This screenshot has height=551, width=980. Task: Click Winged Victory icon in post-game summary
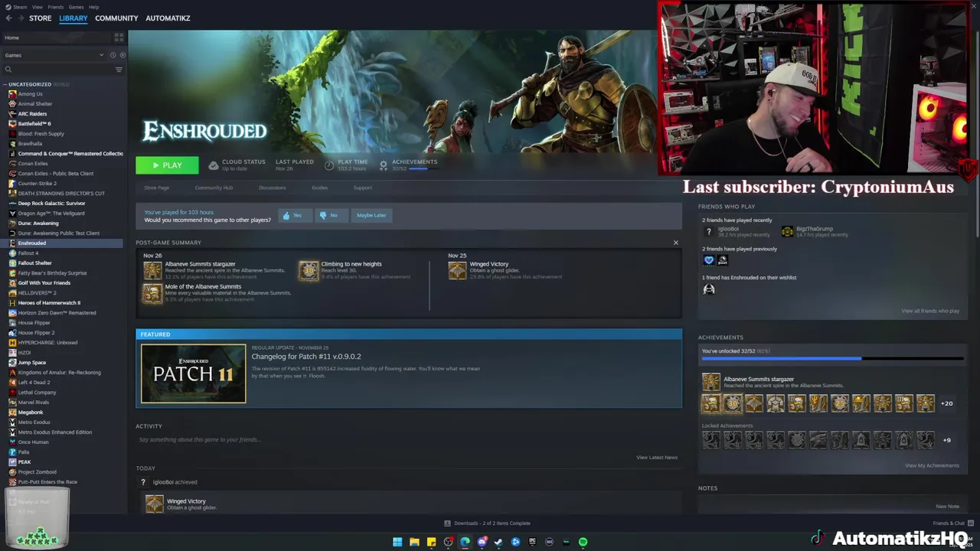457,270
